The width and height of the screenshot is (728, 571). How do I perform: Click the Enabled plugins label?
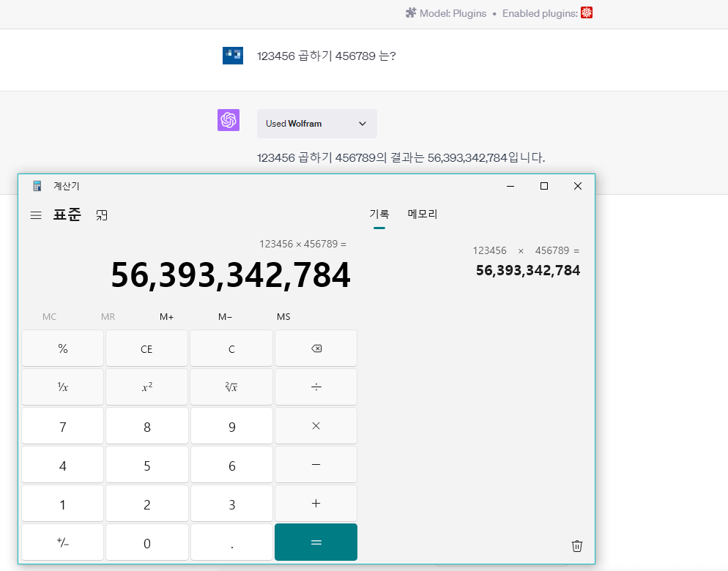point(540,13)
